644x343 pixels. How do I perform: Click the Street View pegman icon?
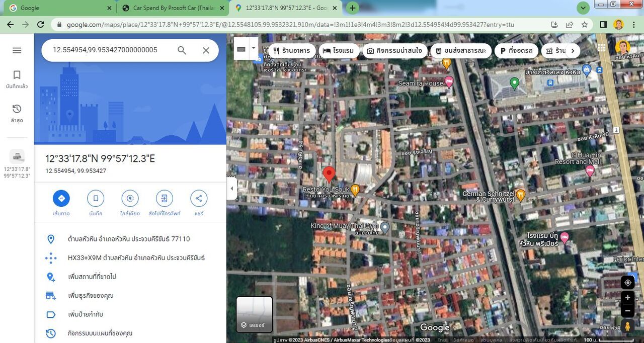tap(627, 326)
